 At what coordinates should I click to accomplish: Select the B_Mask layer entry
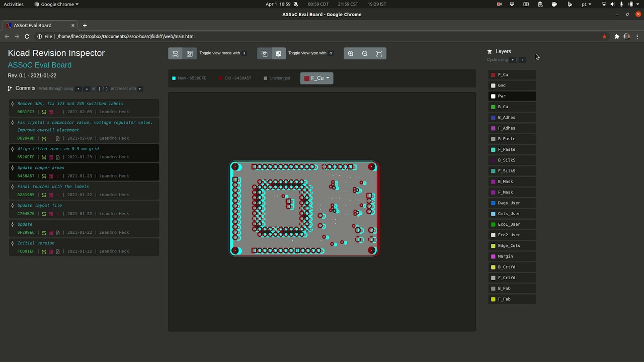[512, 182]
